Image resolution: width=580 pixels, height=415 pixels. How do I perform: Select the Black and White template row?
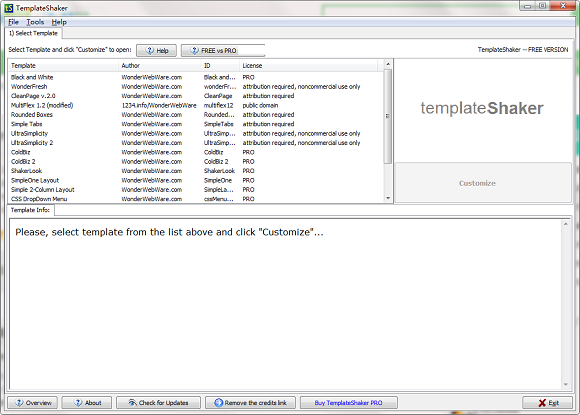[196, 77]
